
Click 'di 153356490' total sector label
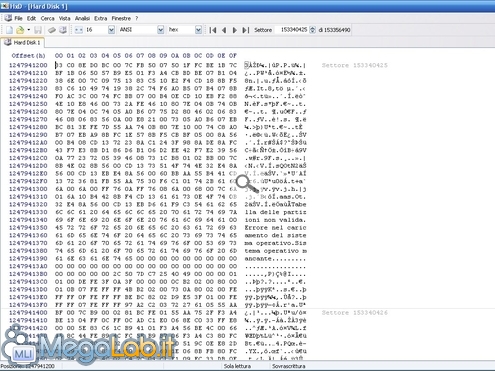334,30
